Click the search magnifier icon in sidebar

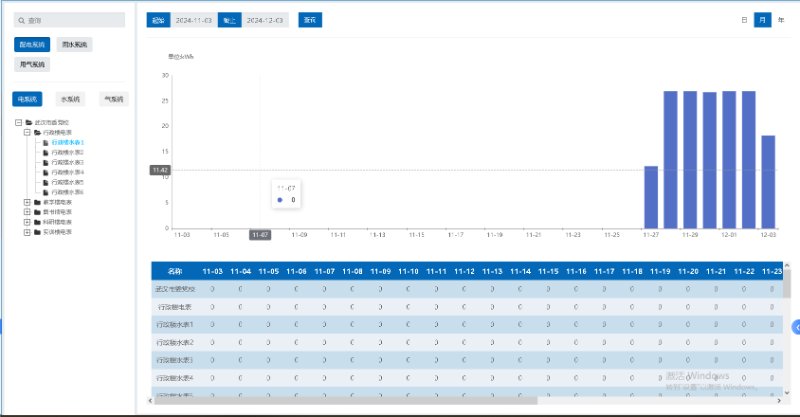coord(20,20)
